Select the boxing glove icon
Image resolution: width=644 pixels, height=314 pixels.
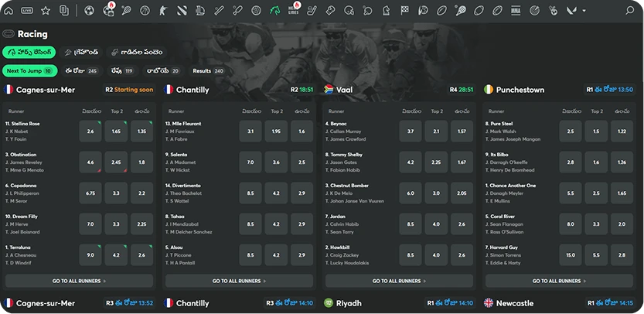[x=330, y=11]
